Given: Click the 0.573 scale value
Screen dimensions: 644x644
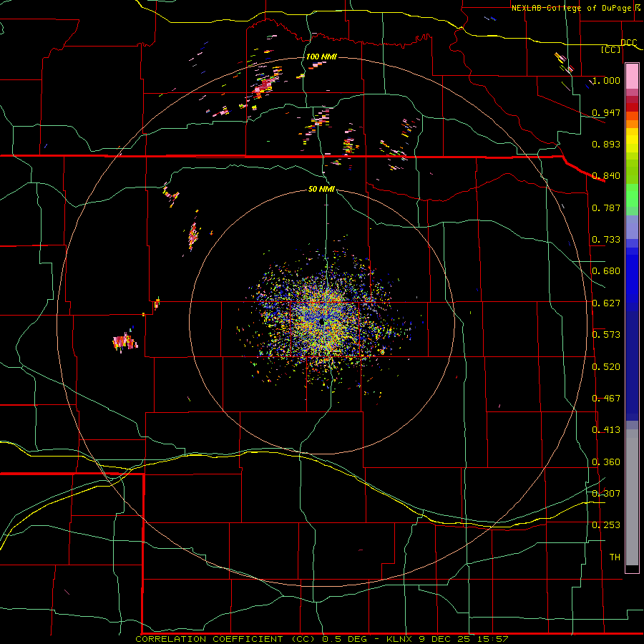Looking at the screenshot, I should (606, 335).
